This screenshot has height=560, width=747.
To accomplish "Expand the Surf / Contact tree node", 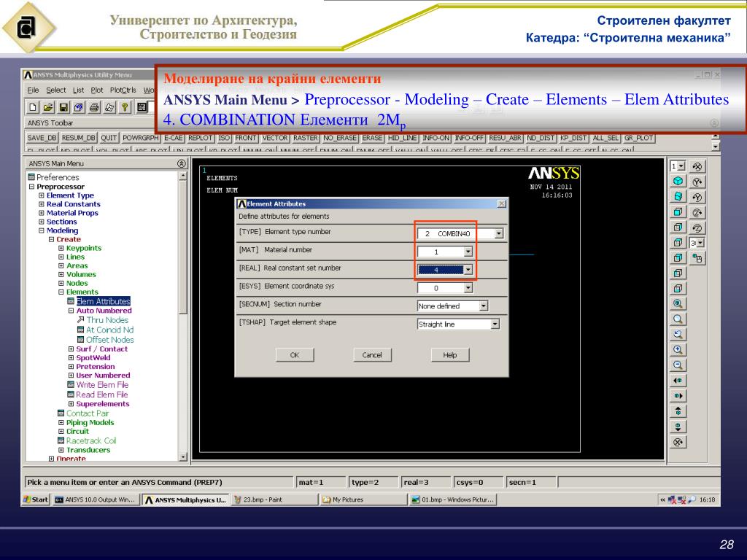I will (71, 349).
